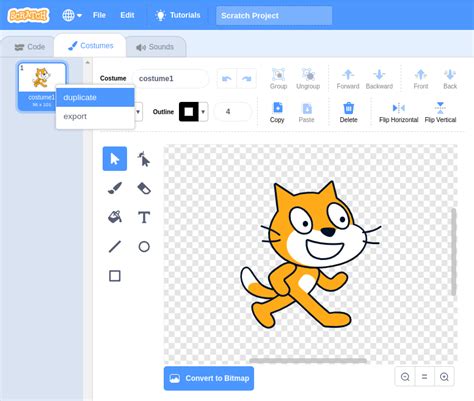Expand the Outline color dropdown arrow
This screenshot has width=474, height=401.
(x=203, y=112)
